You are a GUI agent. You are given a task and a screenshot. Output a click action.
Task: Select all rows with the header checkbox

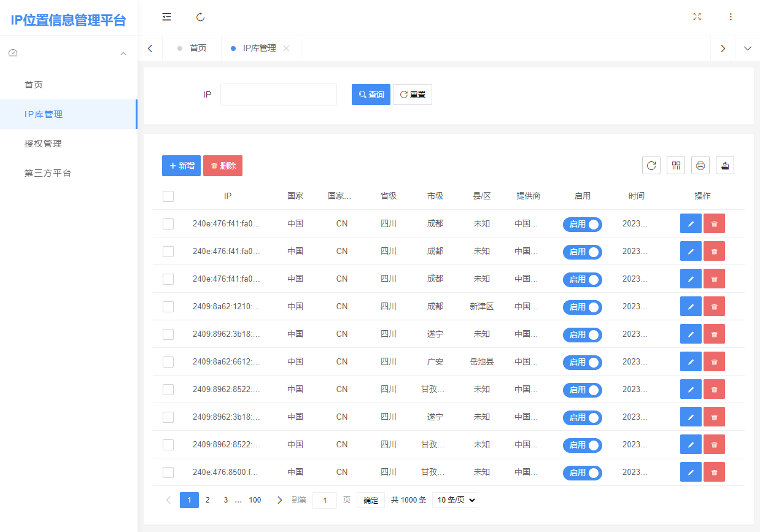[x=168, y=196]
